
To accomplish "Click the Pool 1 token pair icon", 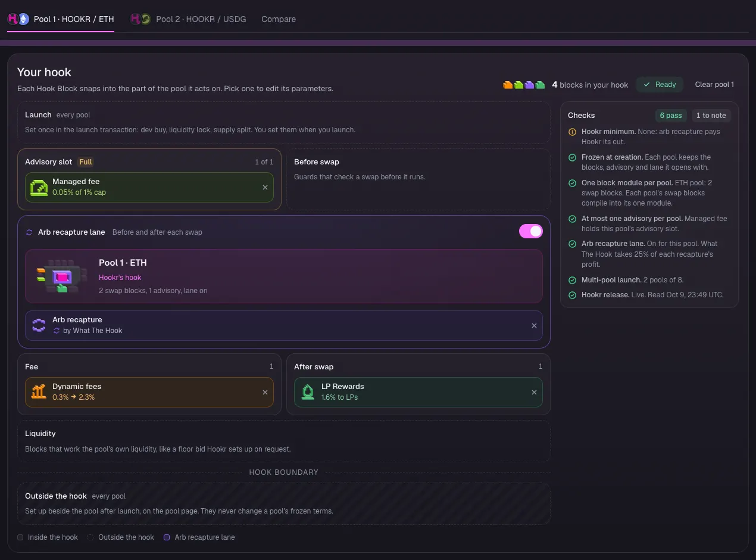I will [x=18, y=19].
